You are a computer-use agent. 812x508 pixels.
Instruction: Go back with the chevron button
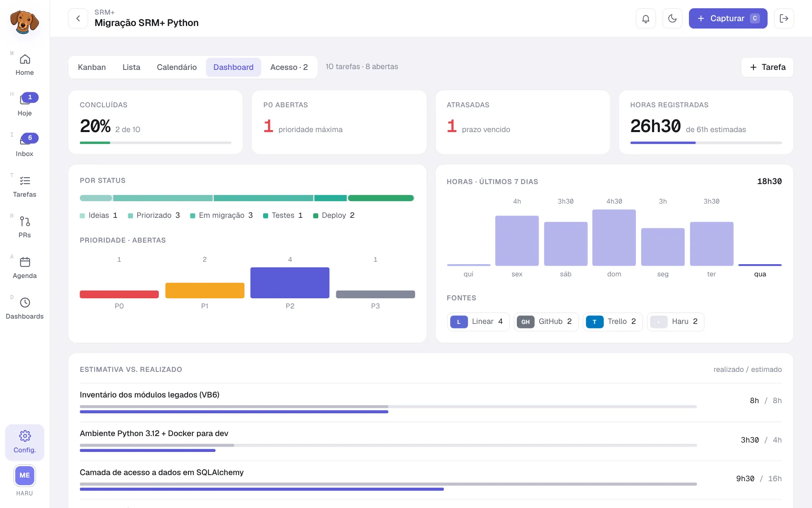[x=78, y=18]
